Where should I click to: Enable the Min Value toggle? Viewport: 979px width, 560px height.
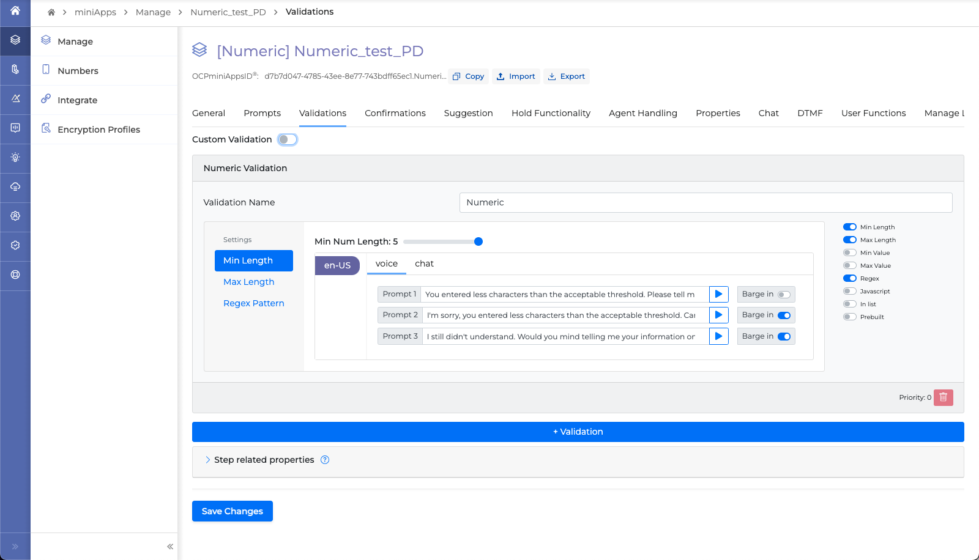pos(850,253)
